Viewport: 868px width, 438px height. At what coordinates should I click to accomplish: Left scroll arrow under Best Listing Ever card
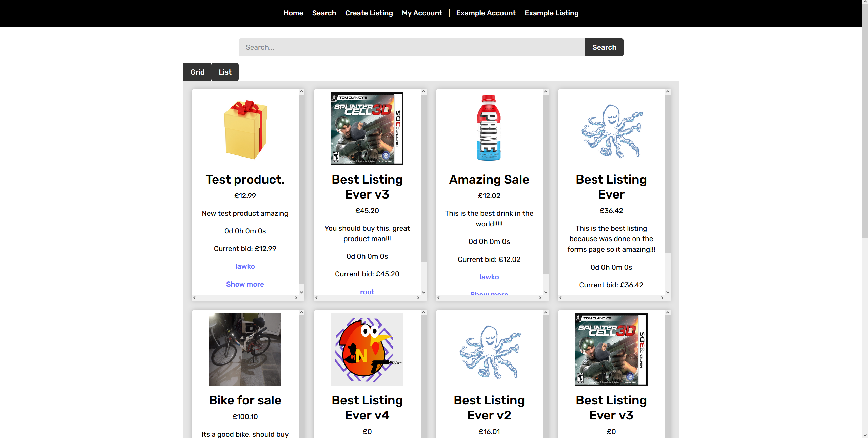coord(560,298)
